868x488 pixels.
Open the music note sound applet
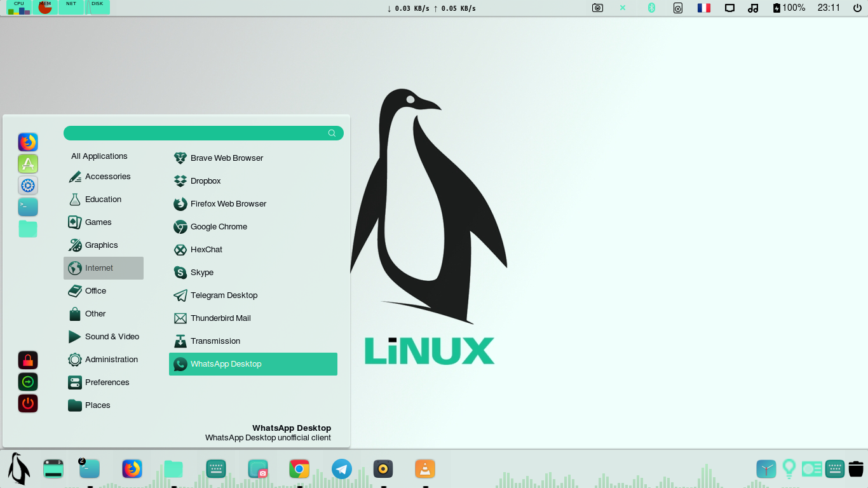click(754, 8)
